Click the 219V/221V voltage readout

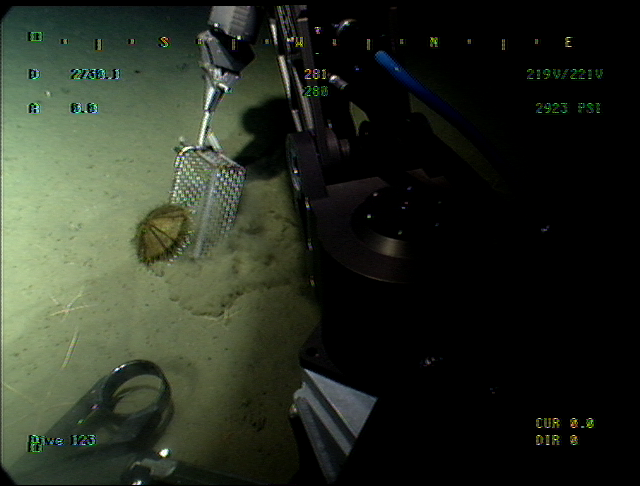(x=563, y=74)
